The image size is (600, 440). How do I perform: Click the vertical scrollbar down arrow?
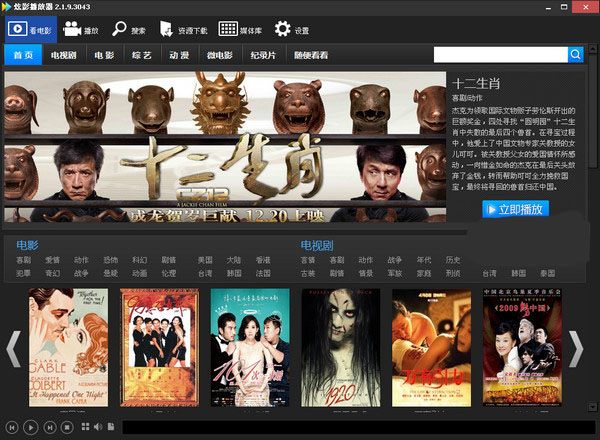[593, 406]
